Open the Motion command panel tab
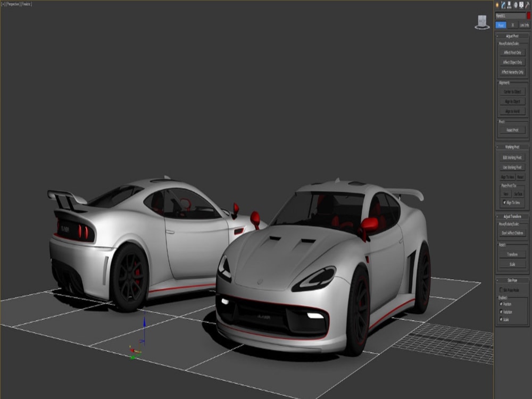The image size is (532, 399). pyautogui.click(x=516, y=5)
